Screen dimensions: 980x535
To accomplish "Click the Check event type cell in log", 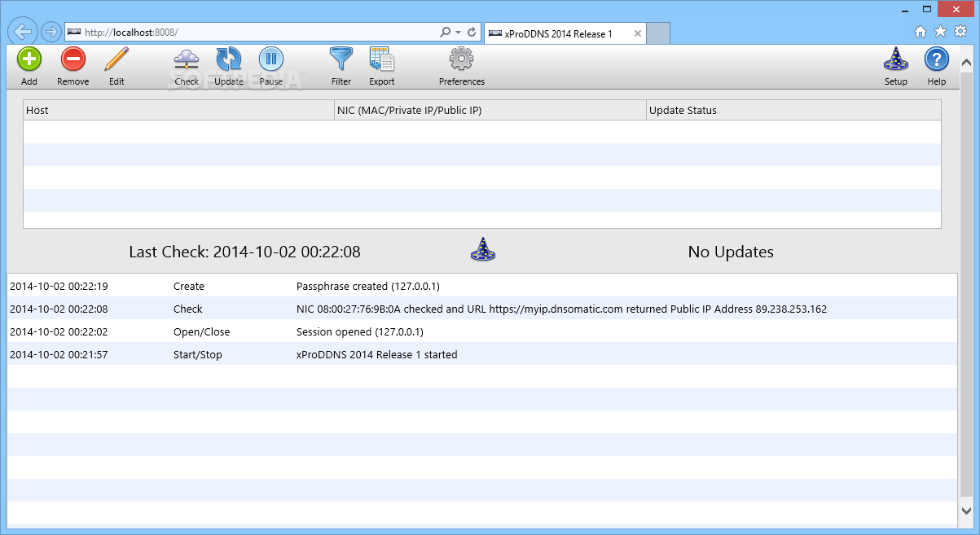I will 188,309.
